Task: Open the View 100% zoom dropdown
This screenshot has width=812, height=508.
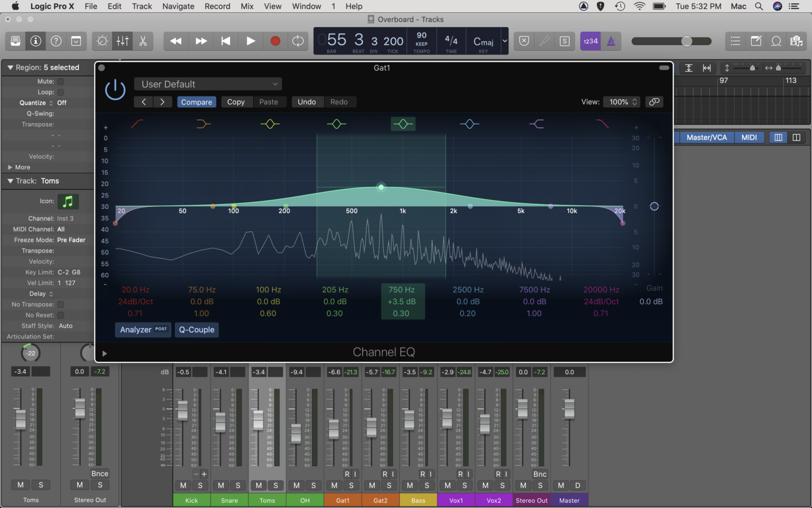Action: 621,102
